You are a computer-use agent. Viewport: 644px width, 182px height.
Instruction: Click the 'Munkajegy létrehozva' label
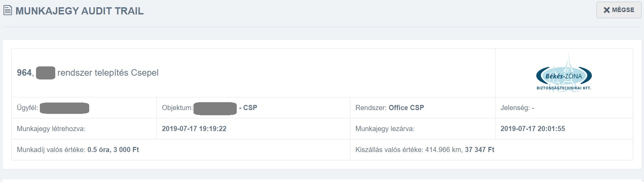[51, 129]
